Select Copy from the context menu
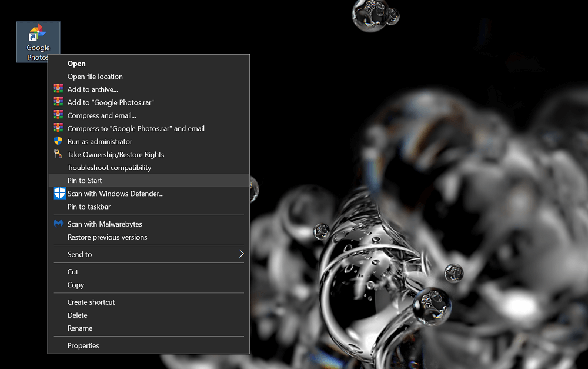This screenshot has height=369, width=588. click(x=149, y=285)
